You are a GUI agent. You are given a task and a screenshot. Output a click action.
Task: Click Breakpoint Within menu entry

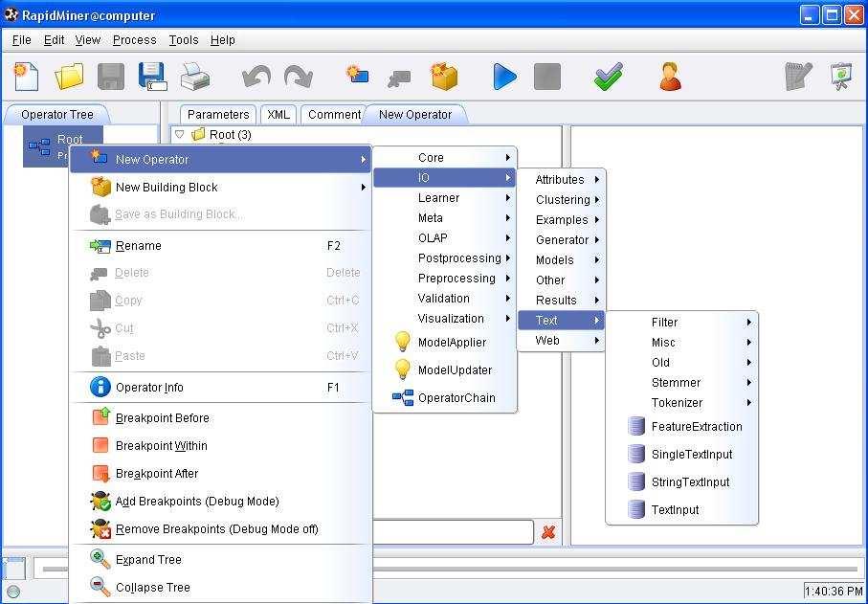click(x=221, y=446)
